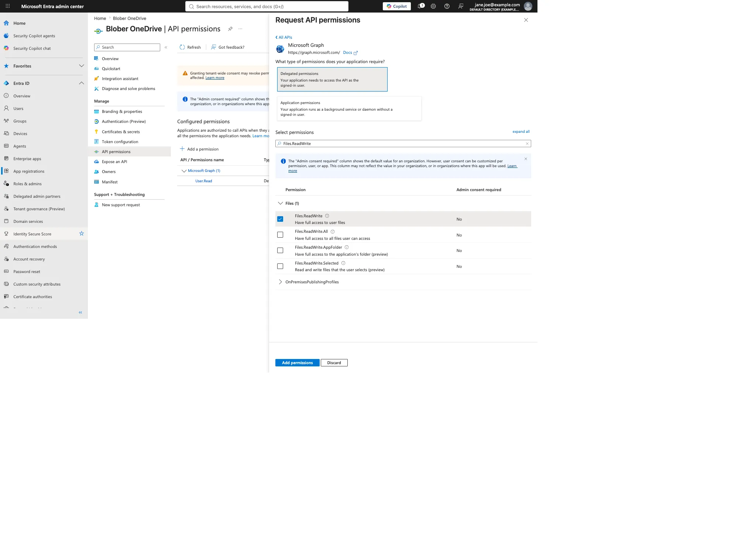Collapse the left navigation sidebar
Viewport: 756px width, 535px height.
[x=80, y=313]
